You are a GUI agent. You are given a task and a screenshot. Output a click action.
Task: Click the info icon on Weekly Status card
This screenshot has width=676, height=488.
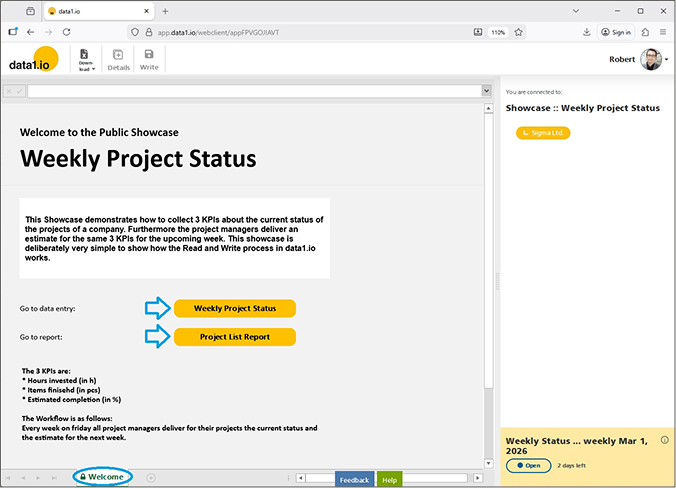pos(665,440)
